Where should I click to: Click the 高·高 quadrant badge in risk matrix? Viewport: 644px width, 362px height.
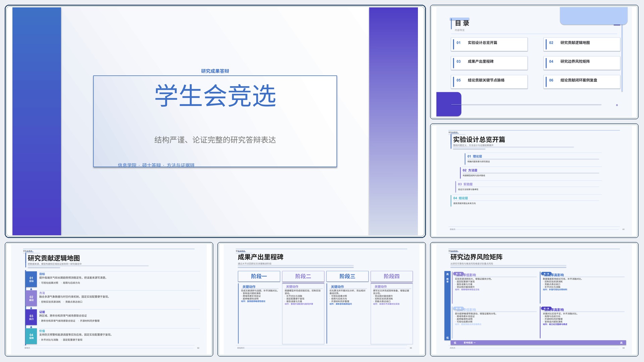point(546,274)
